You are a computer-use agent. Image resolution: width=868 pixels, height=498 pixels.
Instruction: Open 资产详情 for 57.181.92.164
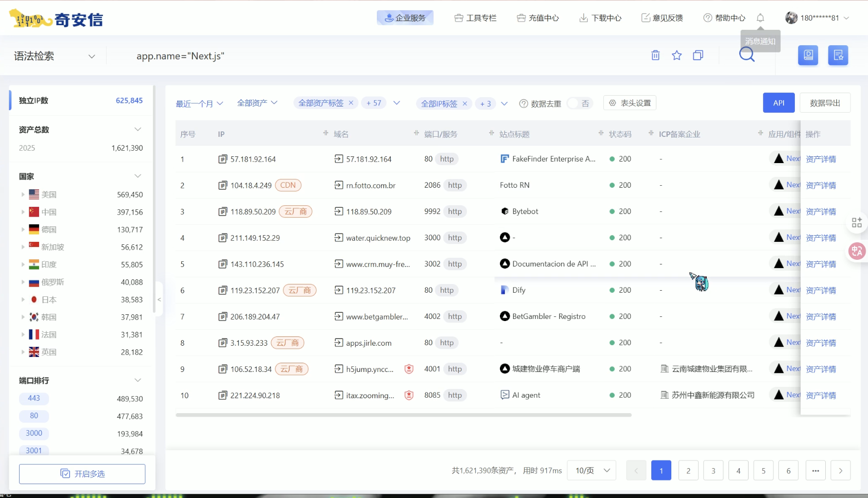click(821, 159)
